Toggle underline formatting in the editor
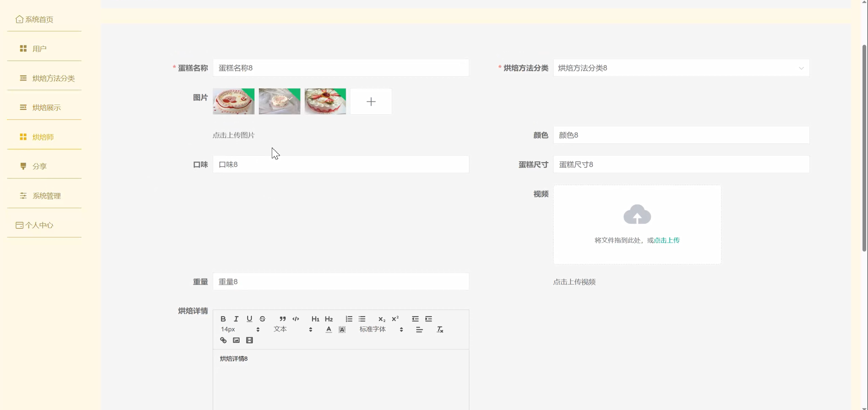 pos(249,319)
